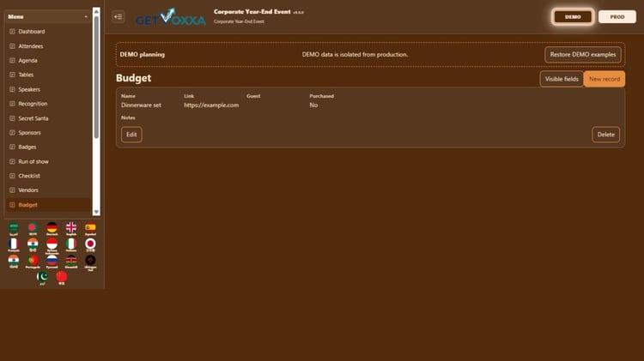Switch environment to DEMO mode
644x361 pixels.
click(573, 17)
